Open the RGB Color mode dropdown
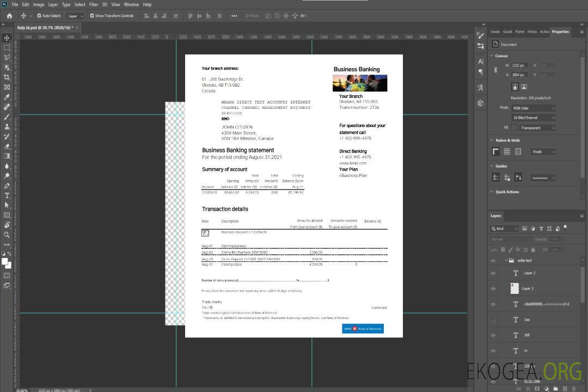588x392 pixels. point(533,108)
